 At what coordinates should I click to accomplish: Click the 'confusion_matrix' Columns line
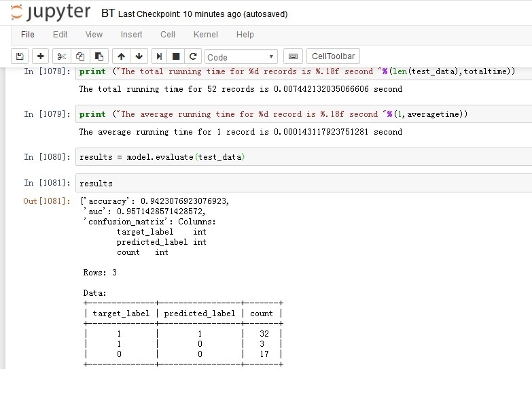click(x=149, y=222)
